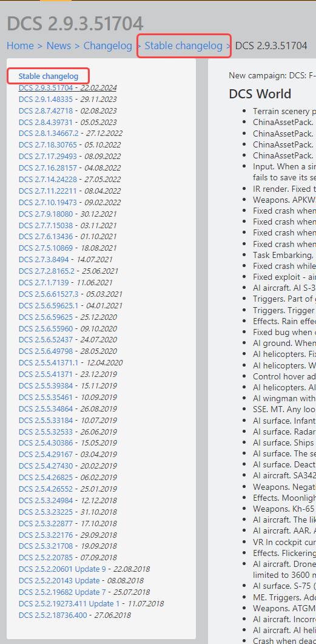Open DCS 2.5.3.22176 changelog
Viewport: 316px width, 644px height.
click(x=45, y=535)
